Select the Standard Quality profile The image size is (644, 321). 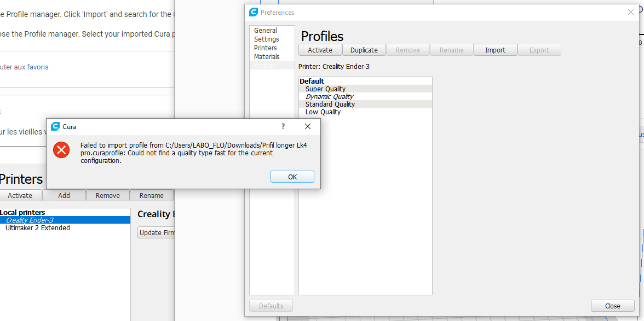pyautogui.click(x=366, y=104)
